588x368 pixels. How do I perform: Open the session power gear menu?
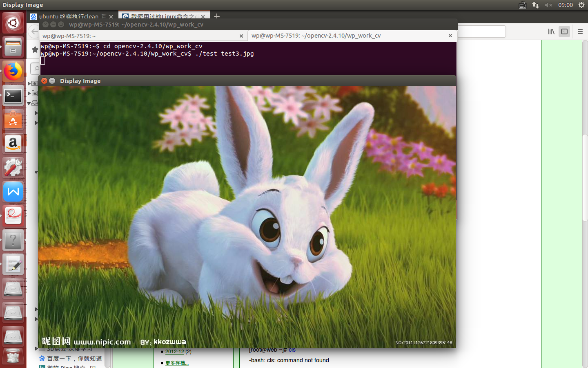pyautogui.click(x=581, y=5)
